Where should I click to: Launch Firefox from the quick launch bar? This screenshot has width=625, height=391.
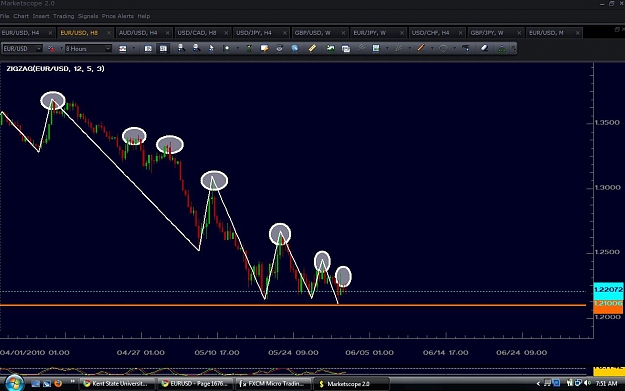pyautogui.click(x=58, y=383)
